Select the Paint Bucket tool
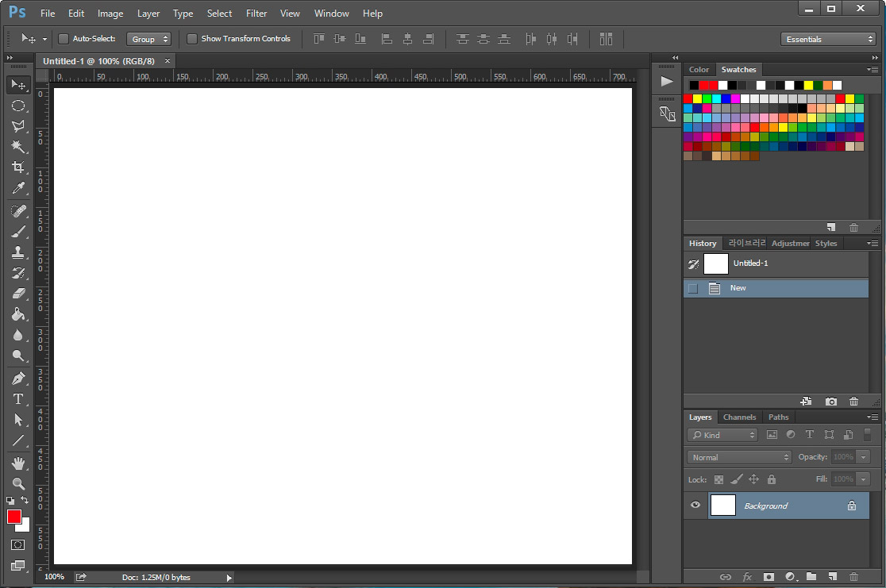Image resolution: width=886 pixels, height=588 pixels. tap(18, 314)
